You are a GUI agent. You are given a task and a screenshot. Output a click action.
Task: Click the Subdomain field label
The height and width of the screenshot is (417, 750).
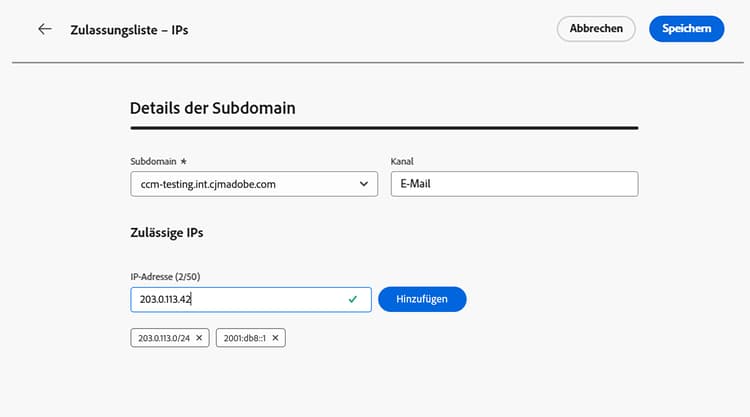pyautogui.click(x=154, y=161)
